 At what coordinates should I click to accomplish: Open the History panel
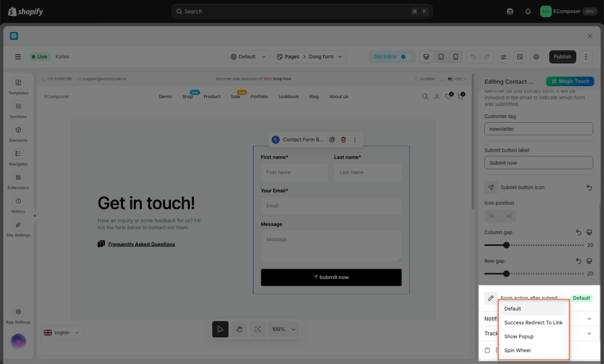(18, 204)
